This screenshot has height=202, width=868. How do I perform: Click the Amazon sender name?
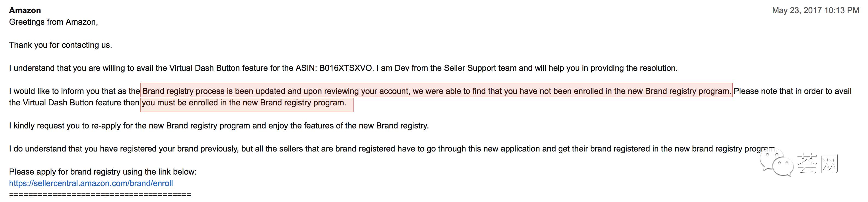pos(25,10)
